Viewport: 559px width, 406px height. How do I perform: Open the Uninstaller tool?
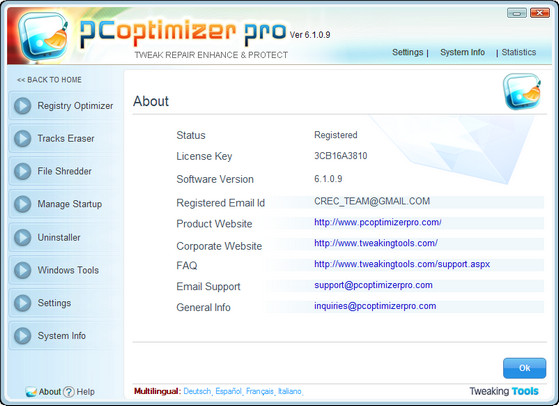(x=65, y=237)
